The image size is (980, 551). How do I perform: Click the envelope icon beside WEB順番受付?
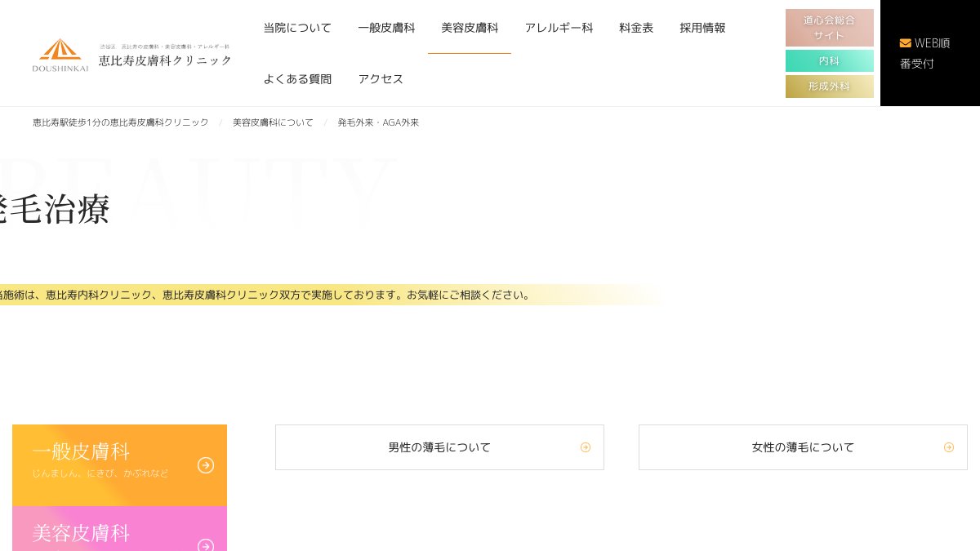coord(905,43)
